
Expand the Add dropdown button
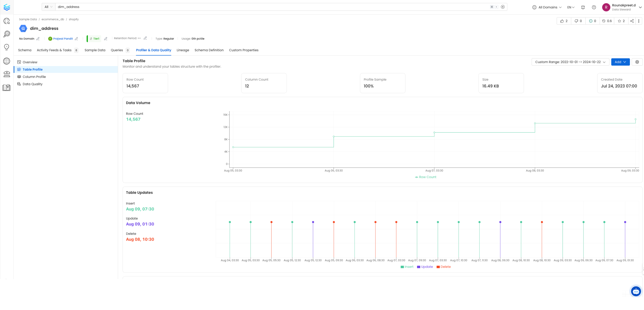620,62
